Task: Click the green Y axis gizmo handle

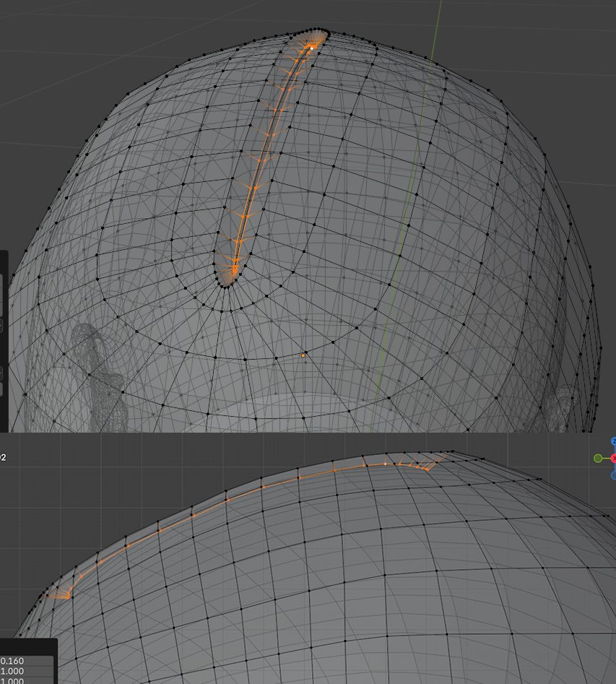Action: tap(598, 458)
